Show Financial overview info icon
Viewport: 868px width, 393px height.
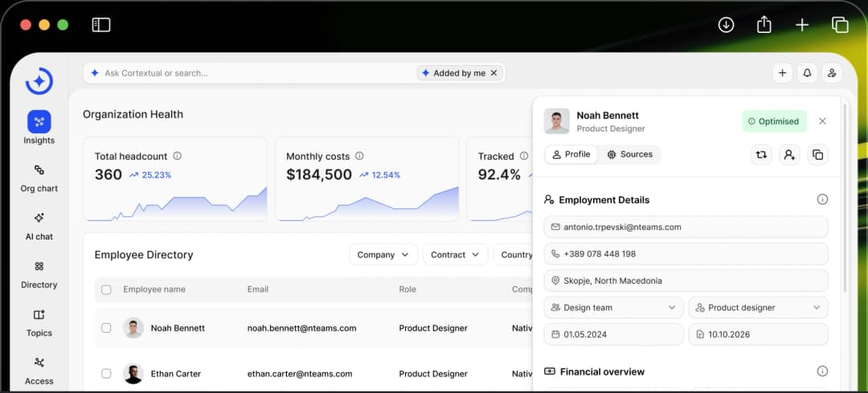tap(823, 370)
